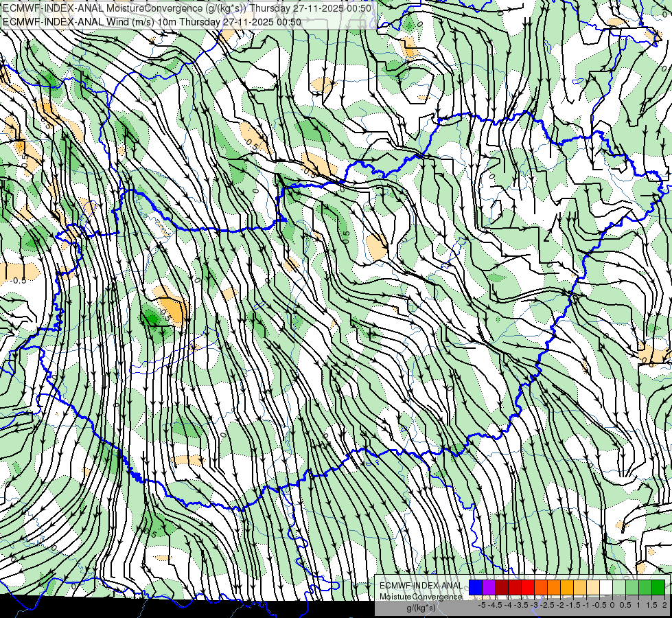Click the -2.5 tick label on legend scale
This screenshot has width=672, height=618.
[547, 605]
